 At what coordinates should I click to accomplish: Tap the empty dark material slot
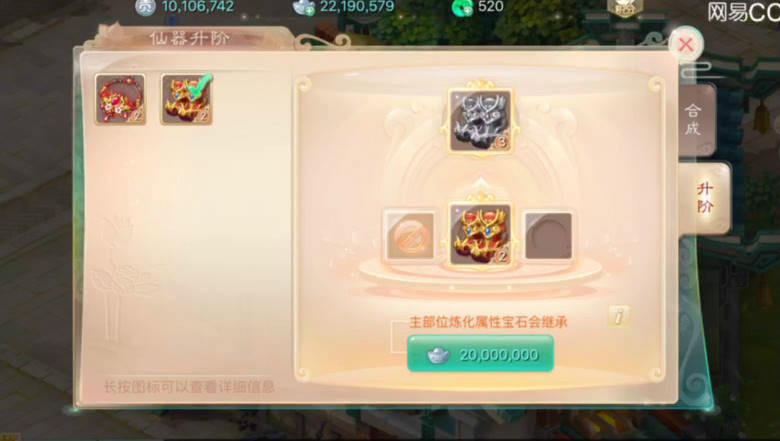548,235
